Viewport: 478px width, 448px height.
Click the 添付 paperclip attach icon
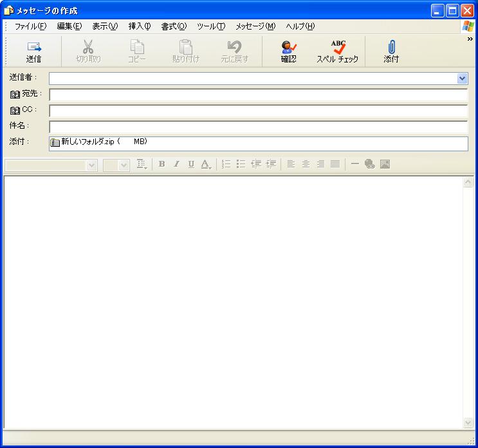[x=391, y=46]
